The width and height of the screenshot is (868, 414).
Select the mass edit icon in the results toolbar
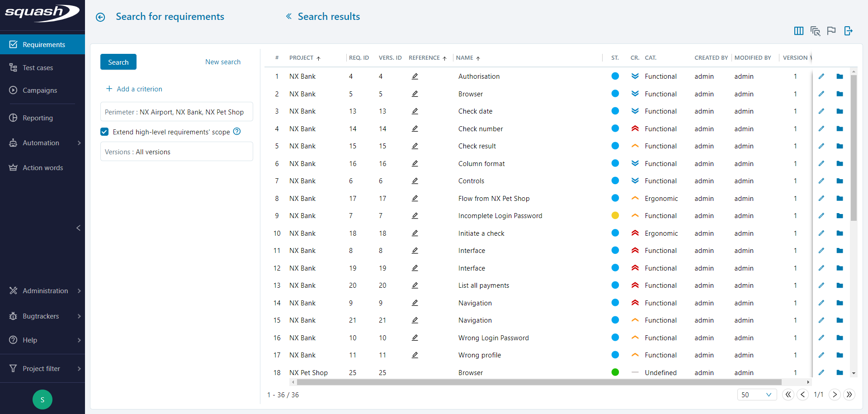pyautogui.click(x=816, y=31)
